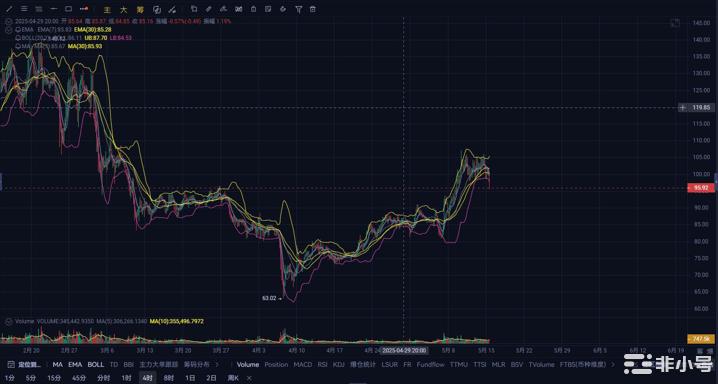Select the 4时 timeframe
718x384 pixels.
point(147,378)
